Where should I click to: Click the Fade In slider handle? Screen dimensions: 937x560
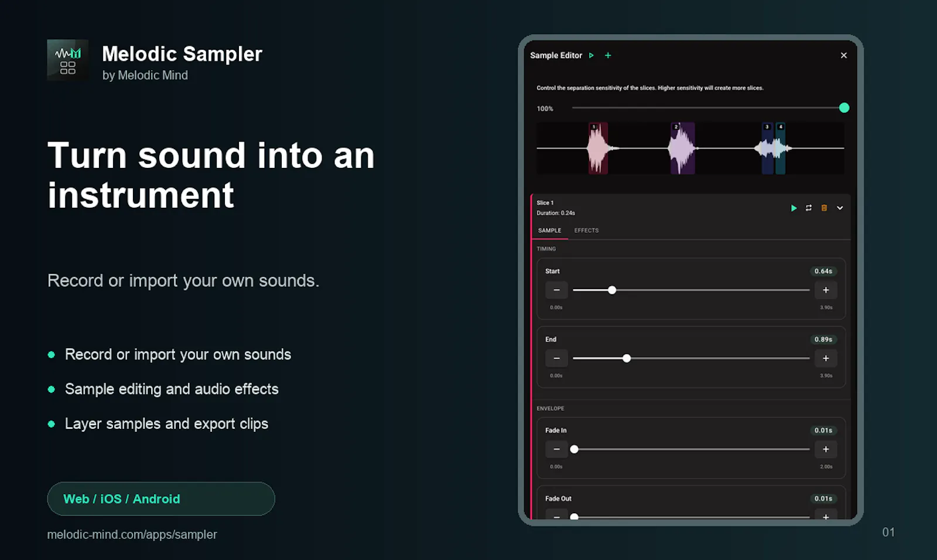(x=574, y=449)
